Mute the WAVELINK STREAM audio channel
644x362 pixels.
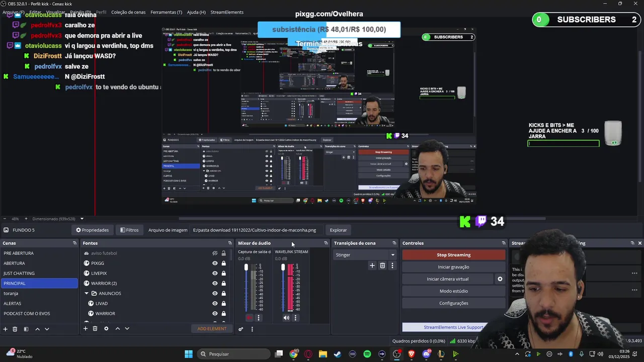pyautogui.click(x=286, y=318)
